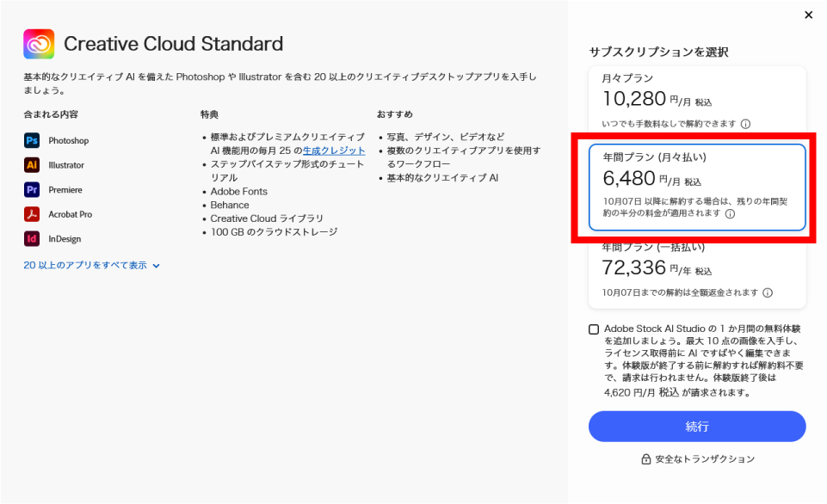Click the InDesign label text
The image size is (827, 504).
(x=65, y=239)
